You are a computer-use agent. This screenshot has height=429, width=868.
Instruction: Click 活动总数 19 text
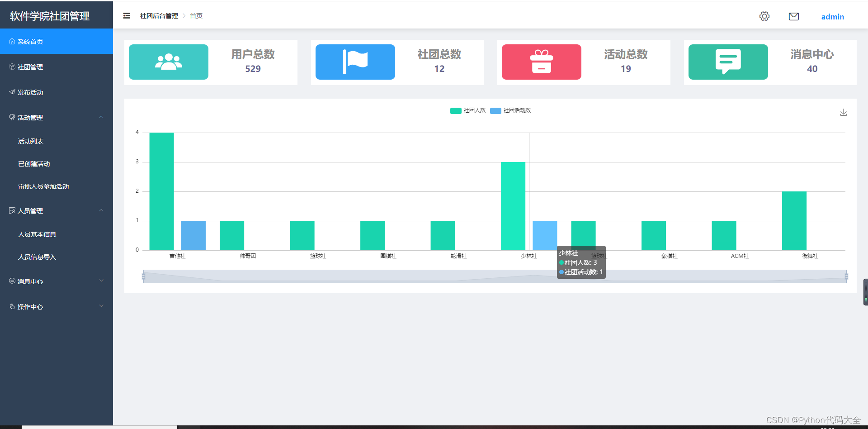click(626, 62)
